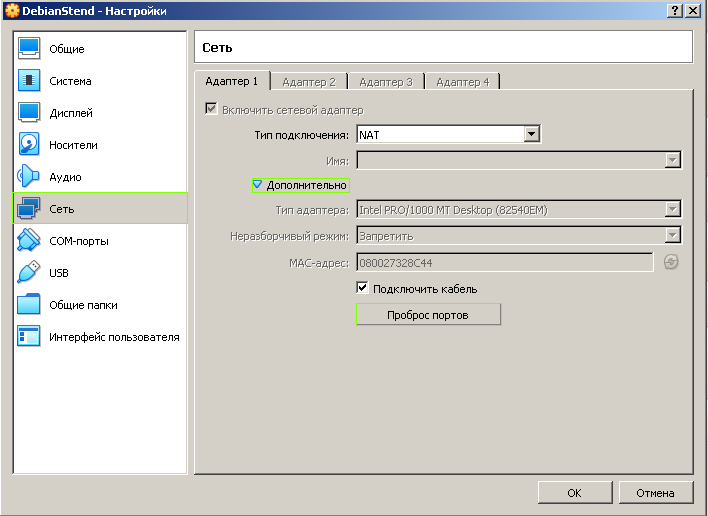This screenshot has height=516, width=708.
Task: Open the Дисплей monitor icon
Action: coord(29,113)
